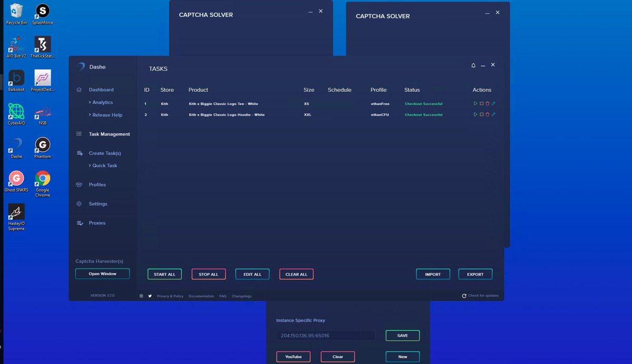
Task: Select the Phantom desktop shortcut
Action: [43, 147]
